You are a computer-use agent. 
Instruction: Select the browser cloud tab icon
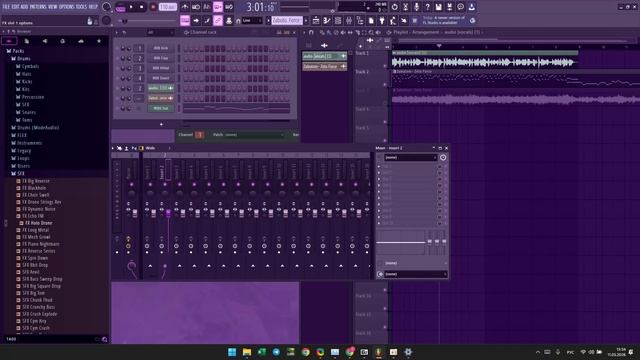pos(80,41)
